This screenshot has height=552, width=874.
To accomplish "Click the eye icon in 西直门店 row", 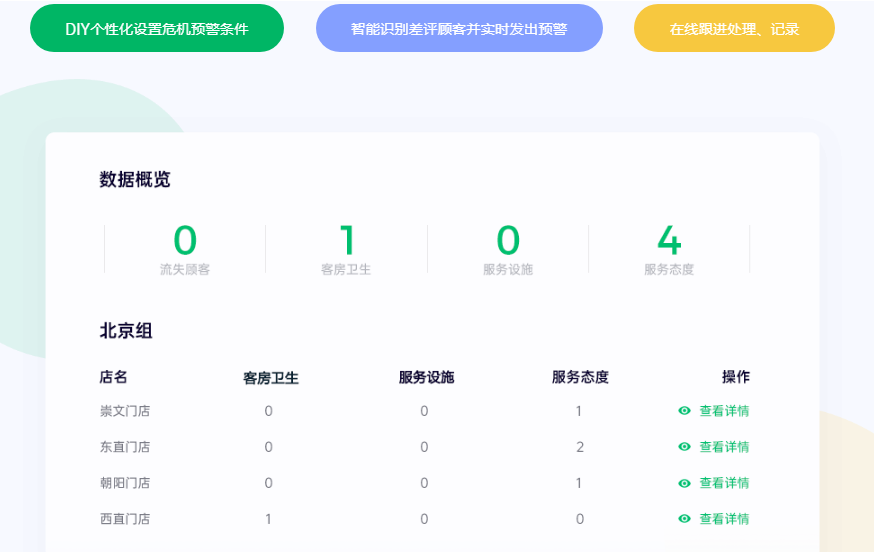I will pyautogui.click(x=684, y=519).
